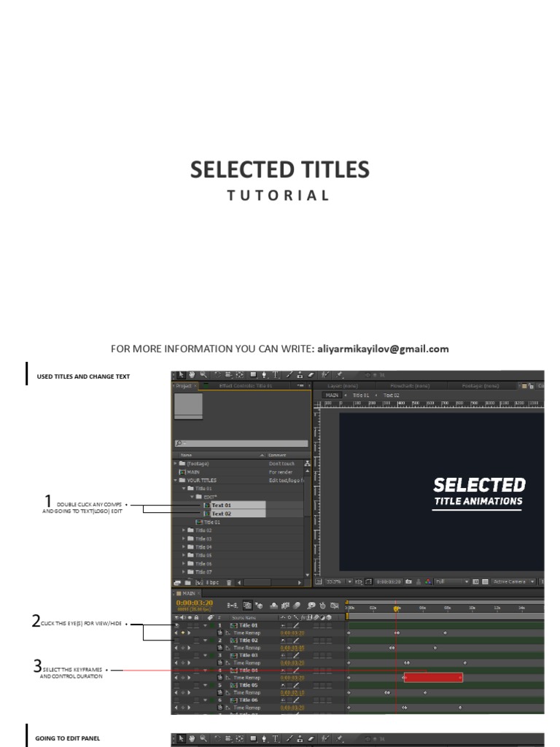Collapse the Title 01 folder
This screenshot has width=560, height=747.
184,488
